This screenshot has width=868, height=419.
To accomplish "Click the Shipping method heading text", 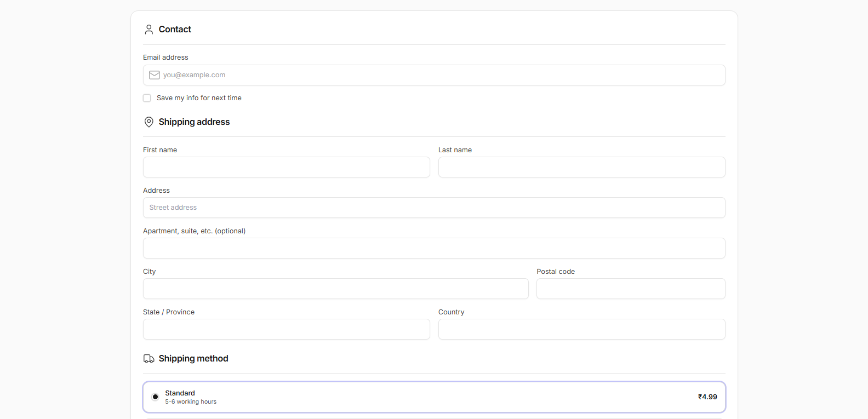I will (x=193, y=359).
